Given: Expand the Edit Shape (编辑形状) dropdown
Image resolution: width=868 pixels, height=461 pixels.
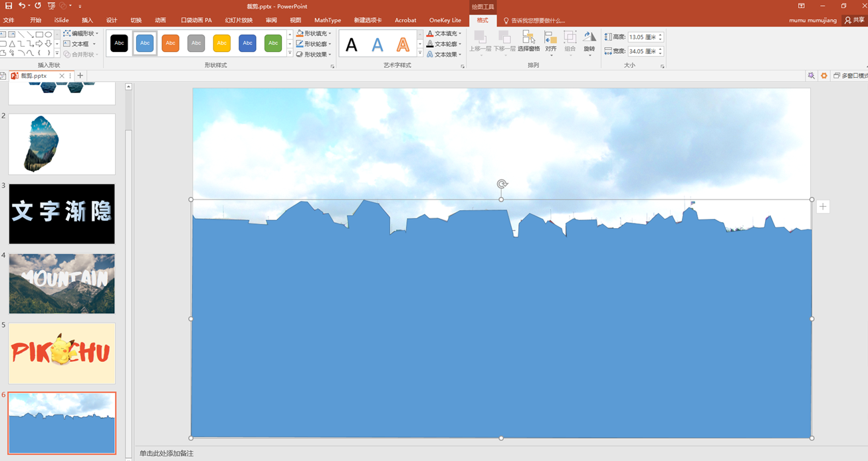Looking at the screenshot, I should (81, 33).
